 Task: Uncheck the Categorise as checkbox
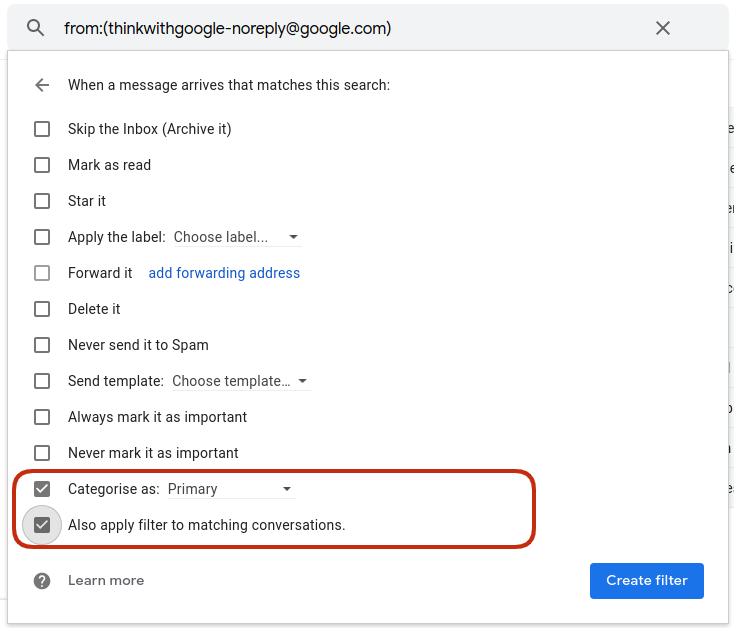42,489
